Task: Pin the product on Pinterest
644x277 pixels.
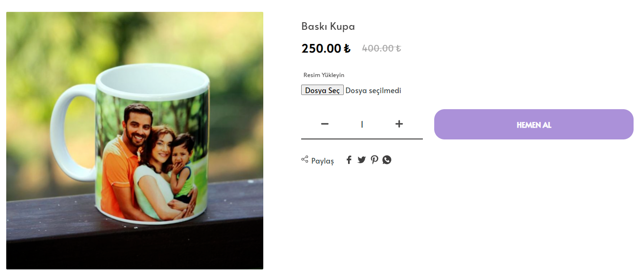Action: pyautogui.click(x=375, y=160)
